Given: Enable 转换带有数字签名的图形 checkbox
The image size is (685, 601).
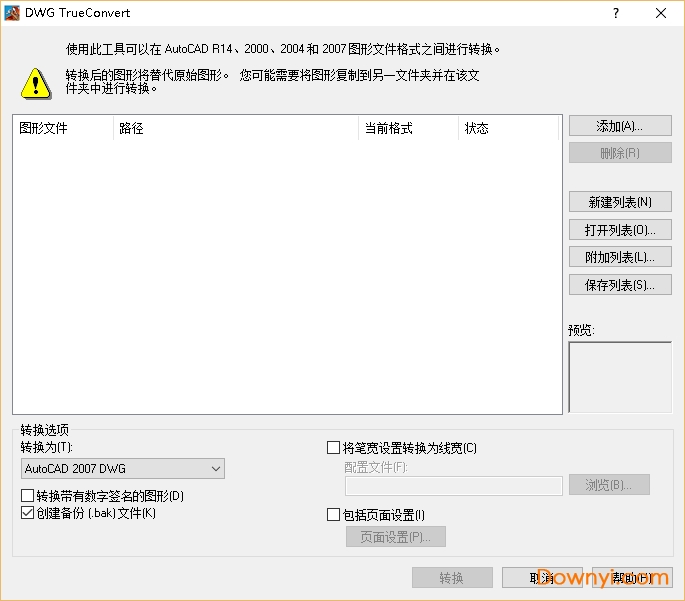Looking at the screenshot, I should coord(28,496).
